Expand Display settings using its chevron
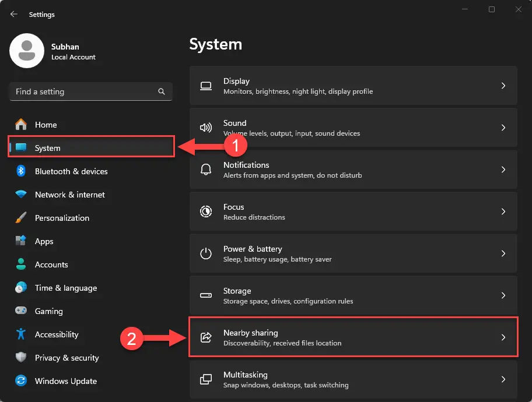This screenshot has height=402, width=532. click(x=503, y=86)
